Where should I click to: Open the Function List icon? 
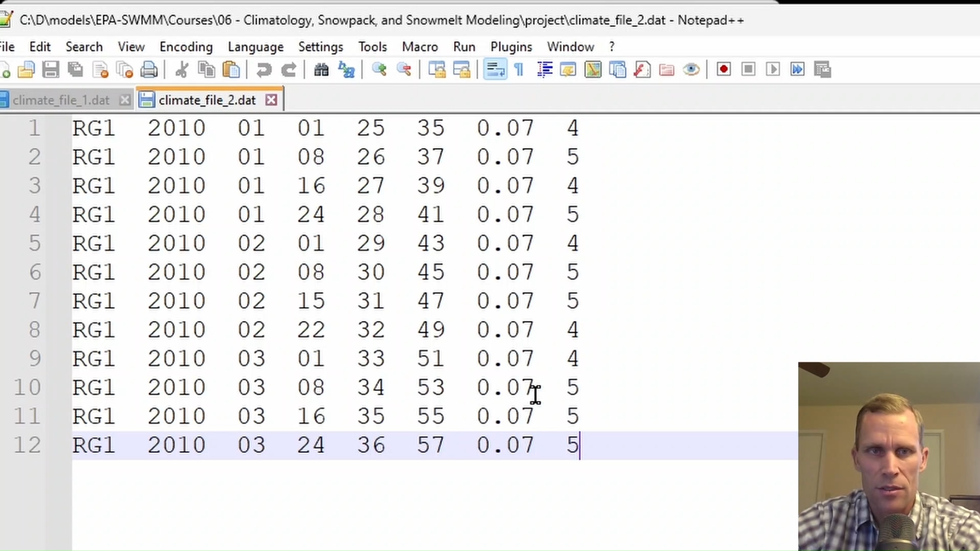tap(642, 70)
